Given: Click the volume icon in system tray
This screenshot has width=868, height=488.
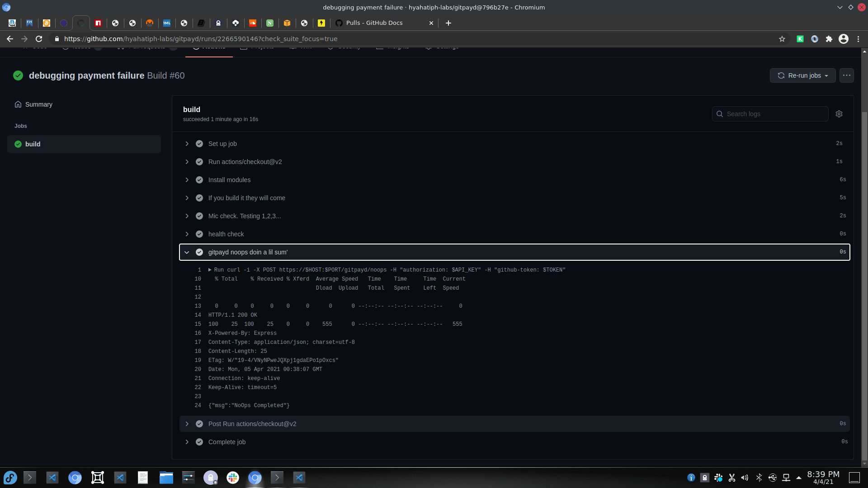Looking at the screenshot, I should [745, 478].
